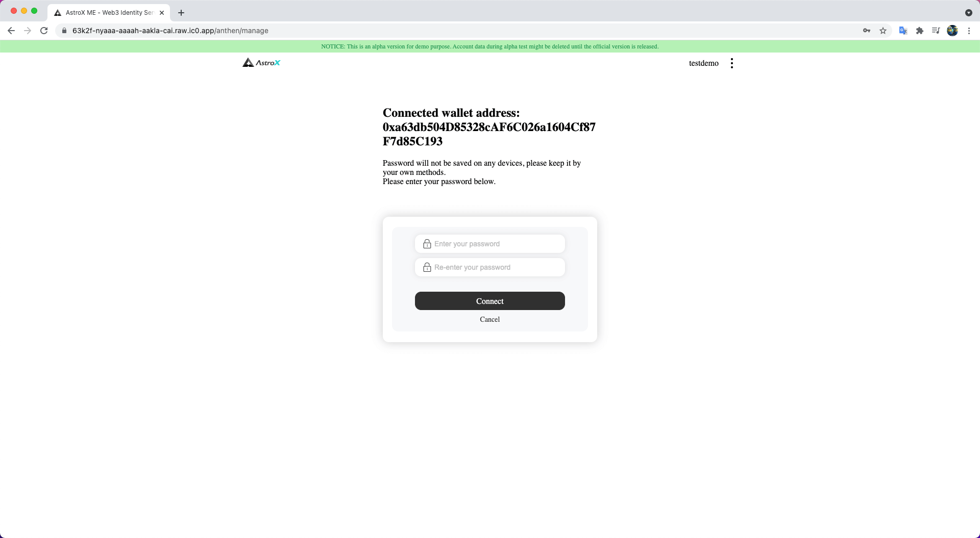The width and height of the screenshot is (980, 538).
Task: Focus the Enter your password field
Action: [490, 244]
